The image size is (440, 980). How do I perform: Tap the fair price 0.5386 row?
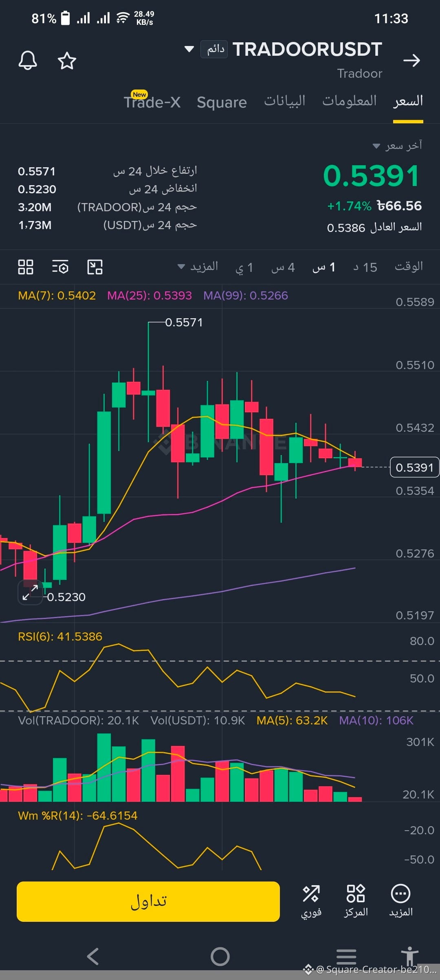(374, 227)
